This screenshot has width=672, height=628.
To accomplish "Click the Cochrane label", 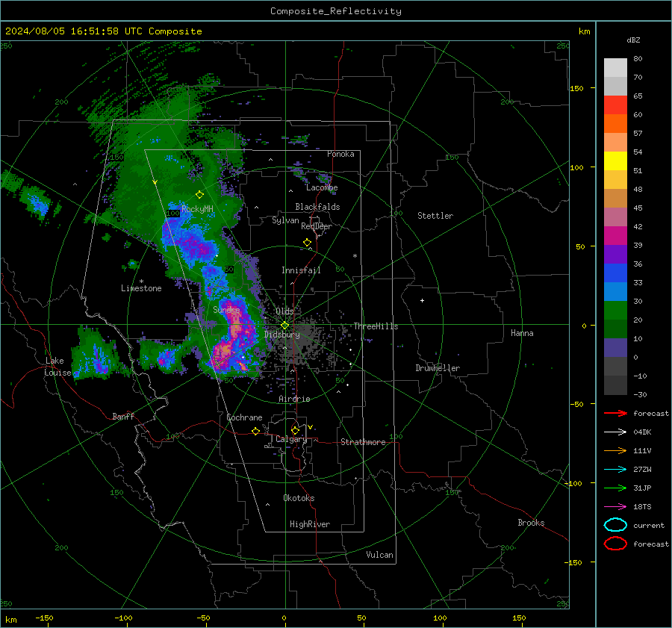I will pos(244,417).
